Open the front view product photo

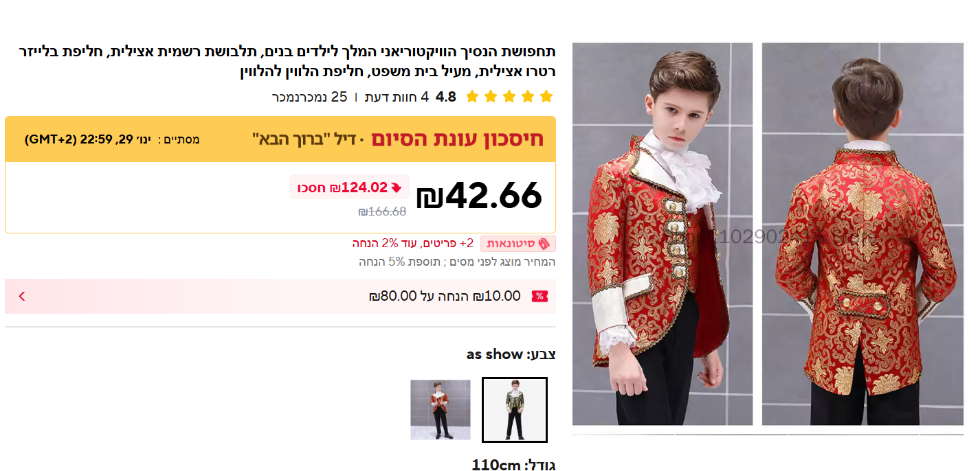click(x=662, y=234)
